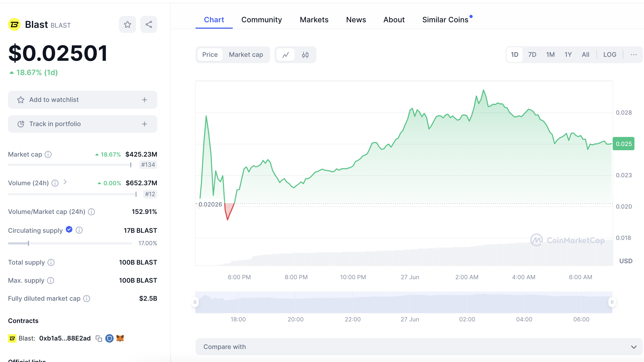Click the right handle of the range navigator

coord(612,302)
